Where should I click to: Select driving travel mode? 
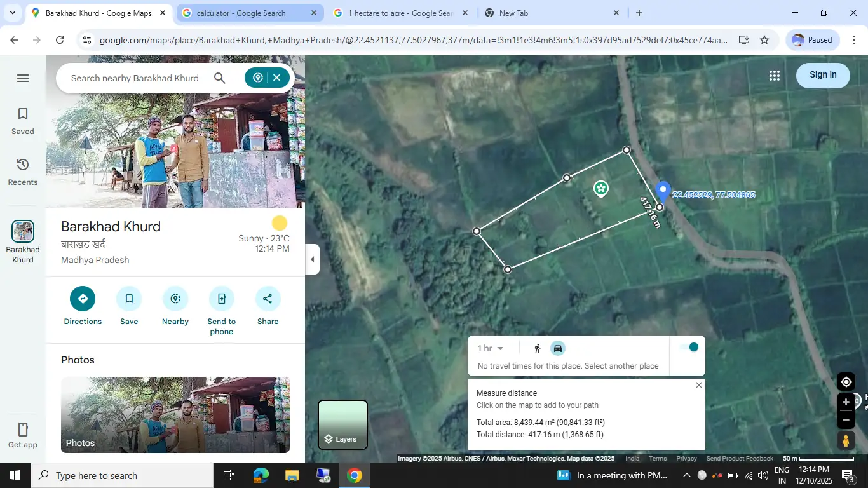[x=558, y=348]
